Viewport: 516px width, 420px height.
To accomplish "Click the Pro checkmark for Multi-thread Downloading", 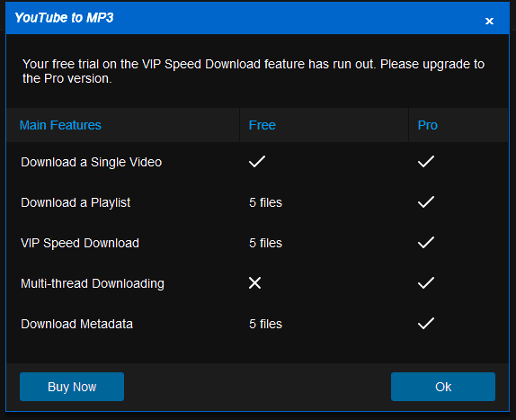I will (x=426, y=282).
